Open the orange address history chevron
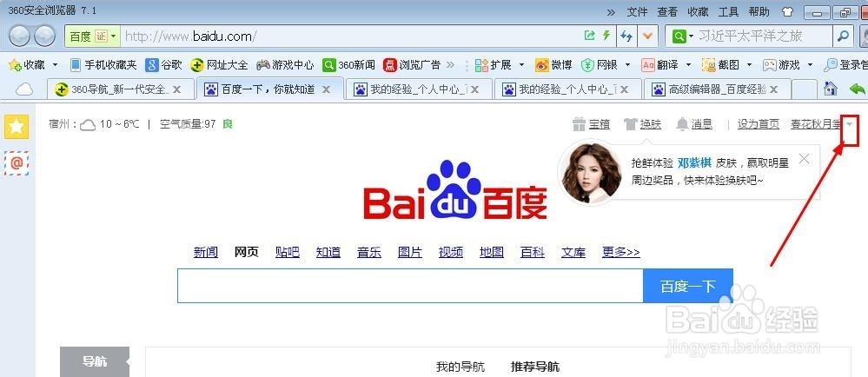 [647, 36]
